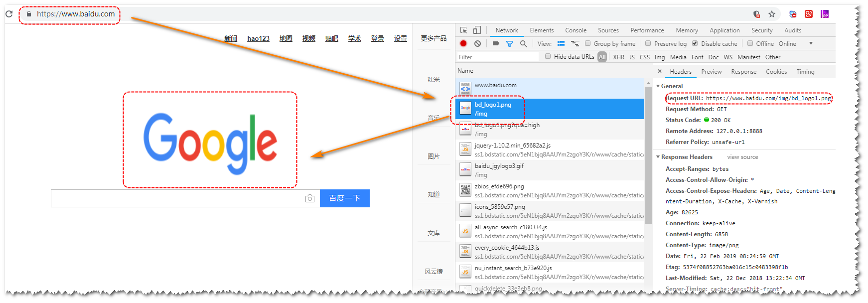Screen dimensions: 868x303
Task: Open the 新闻 link on Baidu
Action: pyautogui.click(x=231, y=38)
